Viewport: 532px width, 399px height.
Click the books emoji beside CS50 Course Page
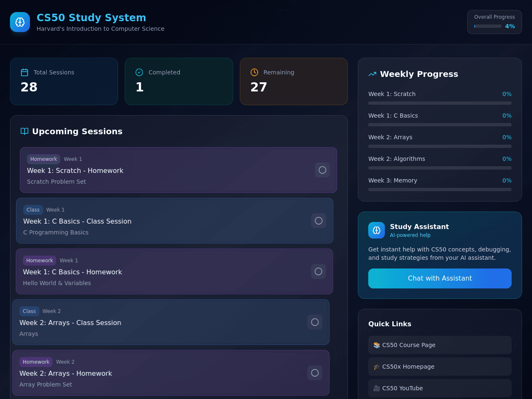[377, 345]
